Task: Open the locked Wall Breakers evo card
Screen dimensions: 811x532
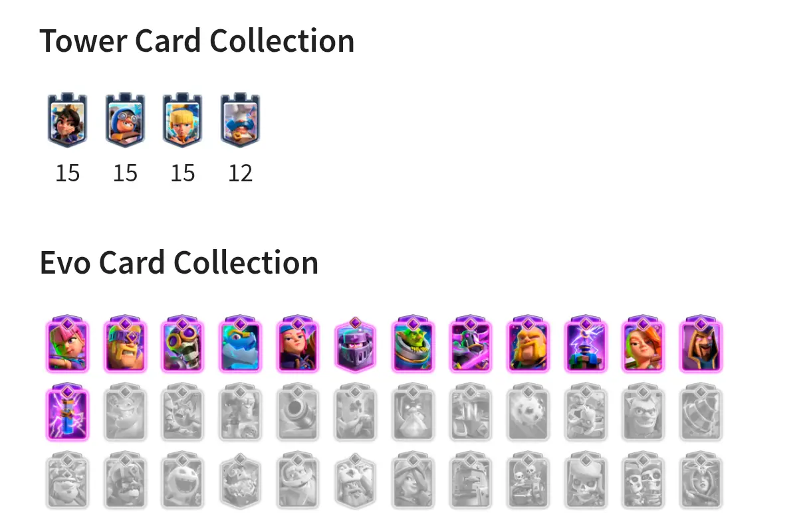Action: pos(643,481)
